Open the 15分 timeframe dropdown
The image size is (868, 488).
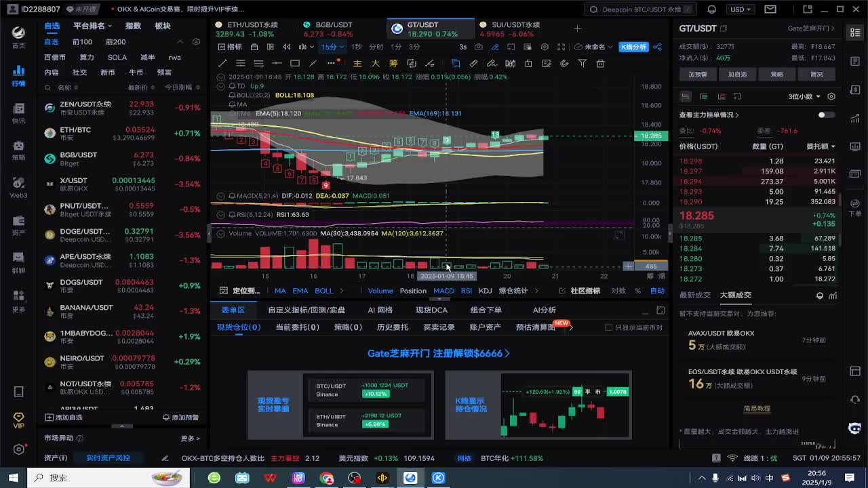332,47
